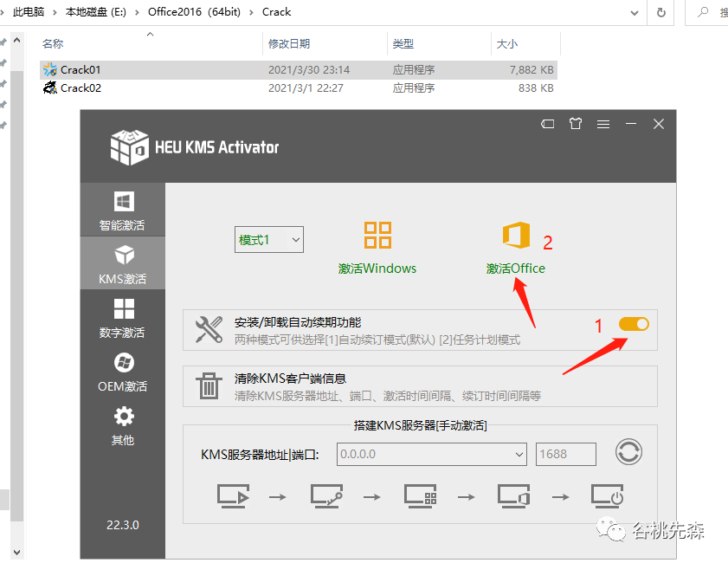728x563 pixels.
Task: Expand the address bar history dropdown
Action: (635, 12)
